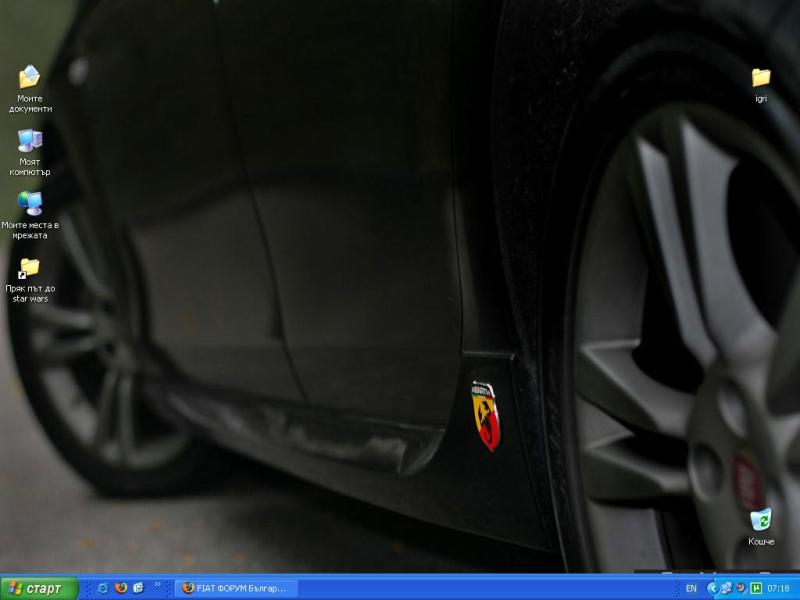Screen dimensions: 800x600
Task: Click the round orange tray icon
Action: pyautogui.click(x=741, y=588)
